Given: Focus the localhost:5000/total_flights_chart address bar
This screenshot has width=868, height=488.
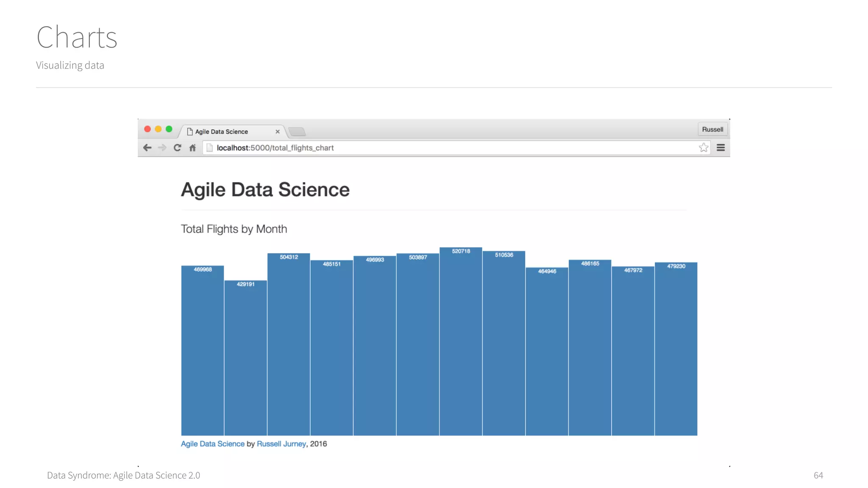Looking at the screenshot, I should pos(456,148).
